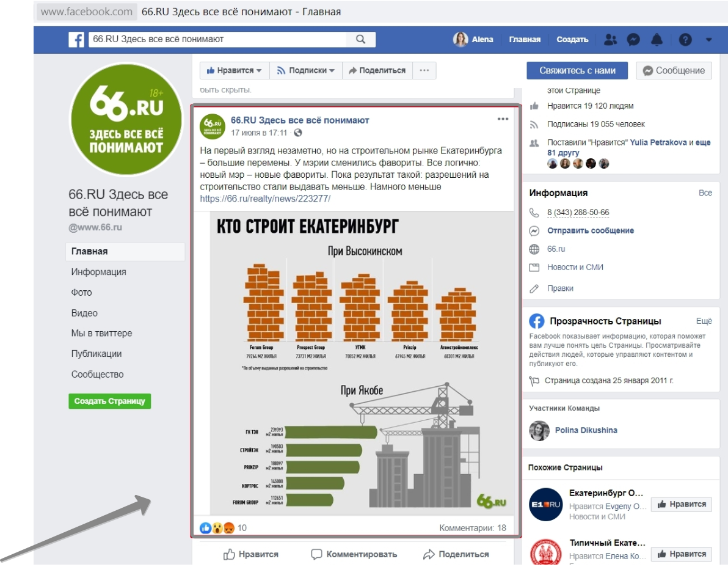The height and width of the screenshot is (575, 728).
Task: Like the post with Нравится button
Action: pyautogui.click(x=251, y=555)
